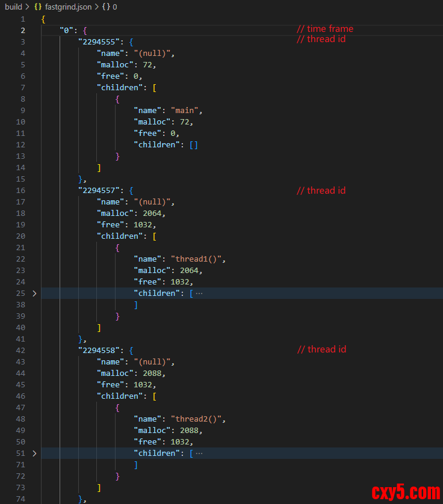Click the cxy5.com watermark link
The height and width of the screenshot is (504, 443).
406,493
